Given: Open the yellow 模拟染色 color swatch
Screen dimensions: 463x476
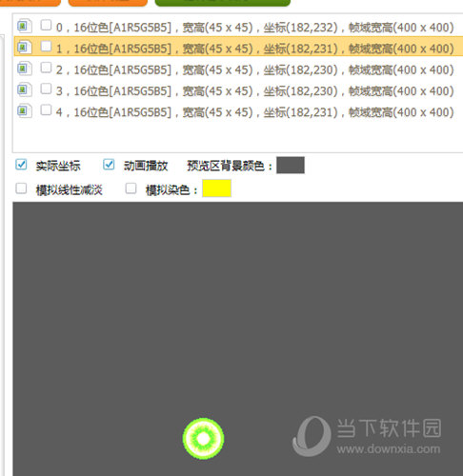Looking at the screenshot, I should pos(216,188).
